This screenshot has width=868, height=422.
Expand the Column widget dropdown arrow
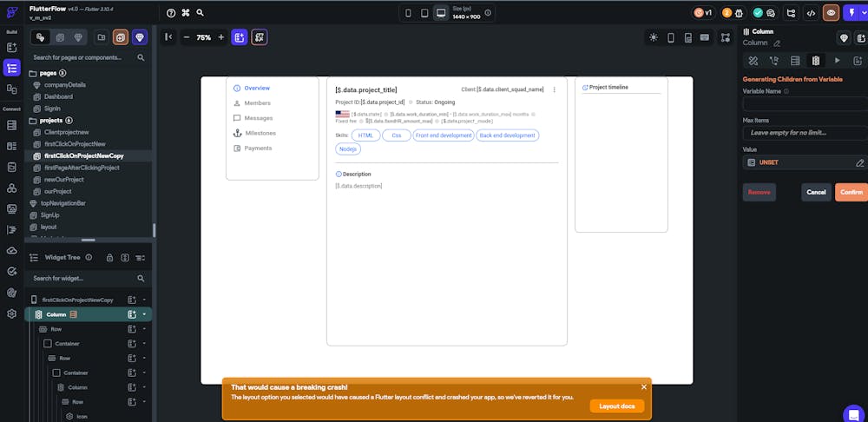[144, 314]
